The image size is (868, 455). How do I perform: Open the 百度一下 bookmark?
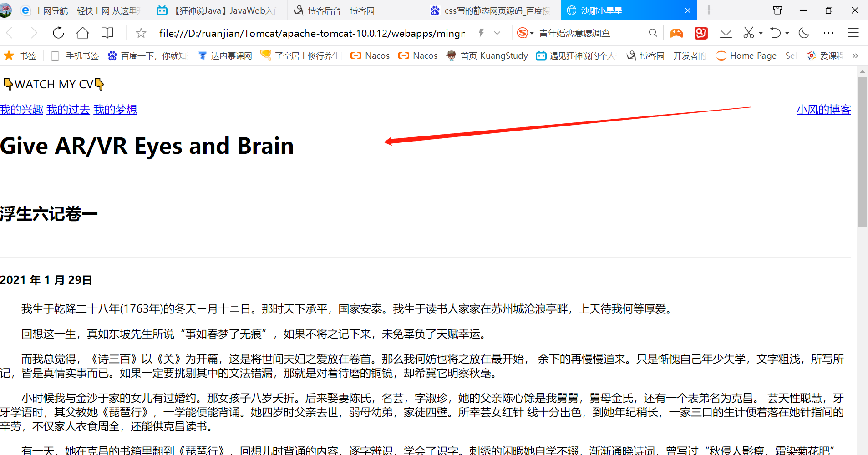pos(147,56)
